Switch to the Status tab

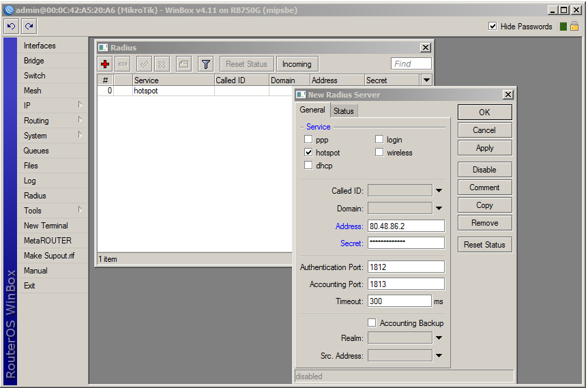(344, 111)
